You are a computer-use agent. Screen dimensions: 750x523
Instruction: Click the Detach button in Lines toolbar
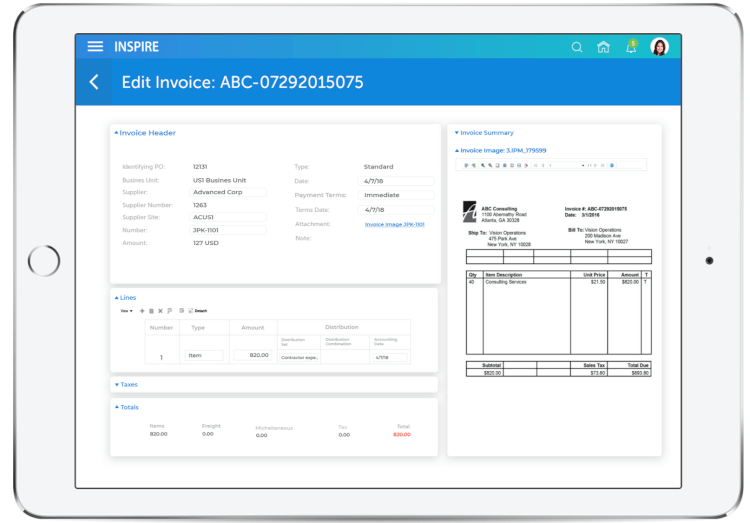coord(198,311)
